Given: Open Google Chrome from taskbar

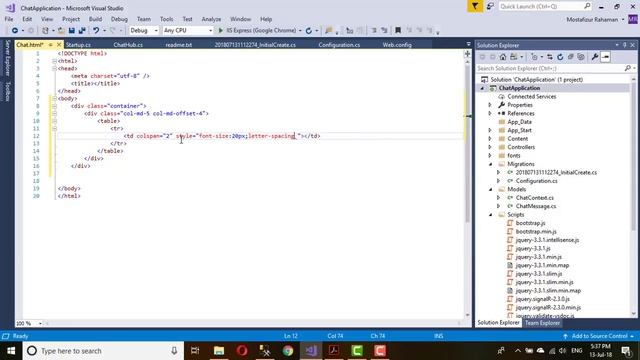Looking at the screenshot, I should click(x=288, y=351).
